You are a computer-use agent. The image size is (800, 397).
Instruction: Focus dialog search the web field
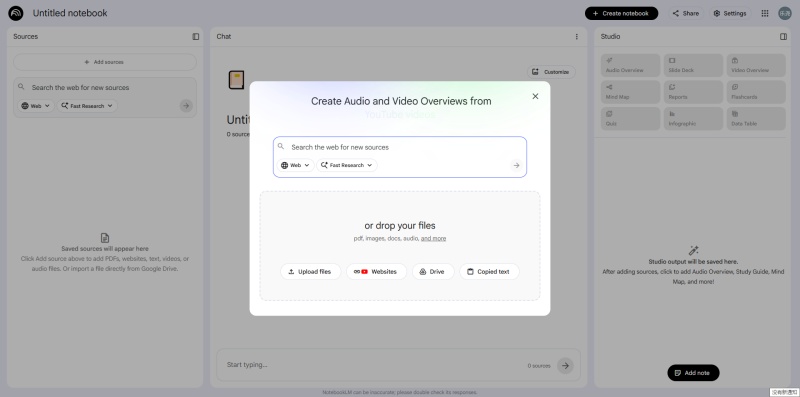tap(399, 147)
